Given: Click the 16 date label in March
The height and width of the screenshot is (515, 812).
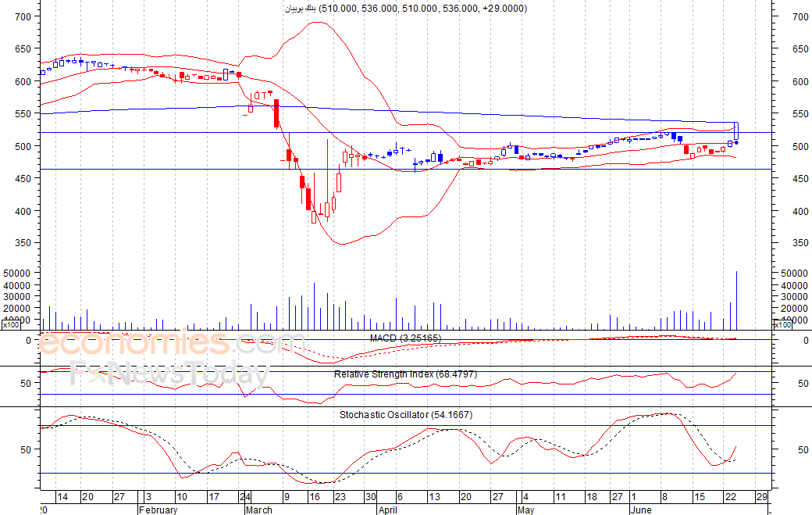Looking at the screenshot, I should [x=315, y=497].
